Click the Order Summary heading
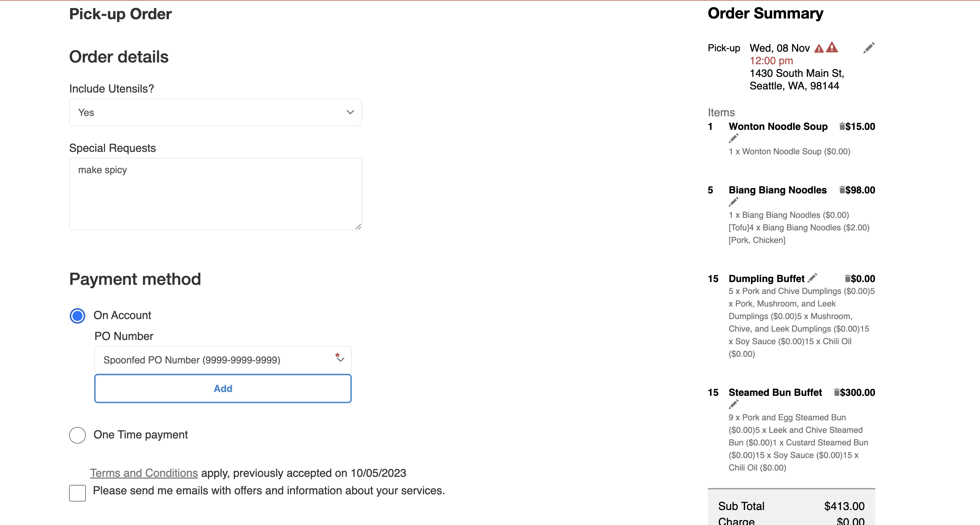The width and height of the screenshot is (980, 525). pyautogui.click(x=765, y=13)
